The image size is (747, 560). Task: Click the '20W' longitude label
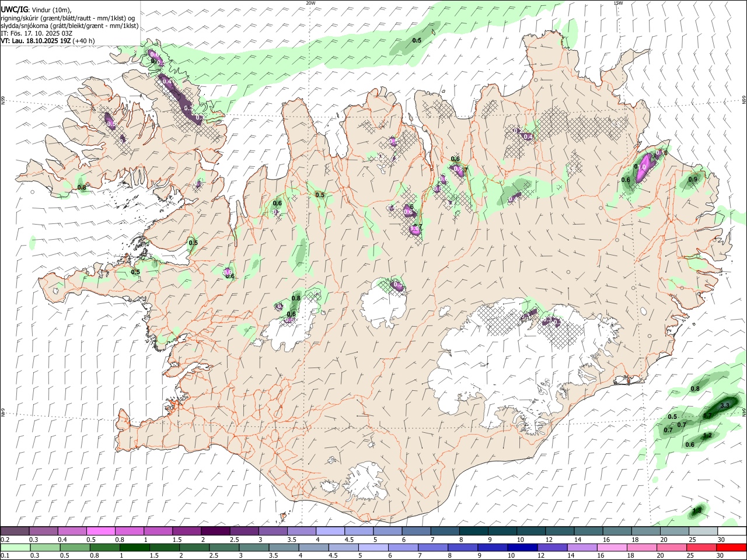coord(311,3)
